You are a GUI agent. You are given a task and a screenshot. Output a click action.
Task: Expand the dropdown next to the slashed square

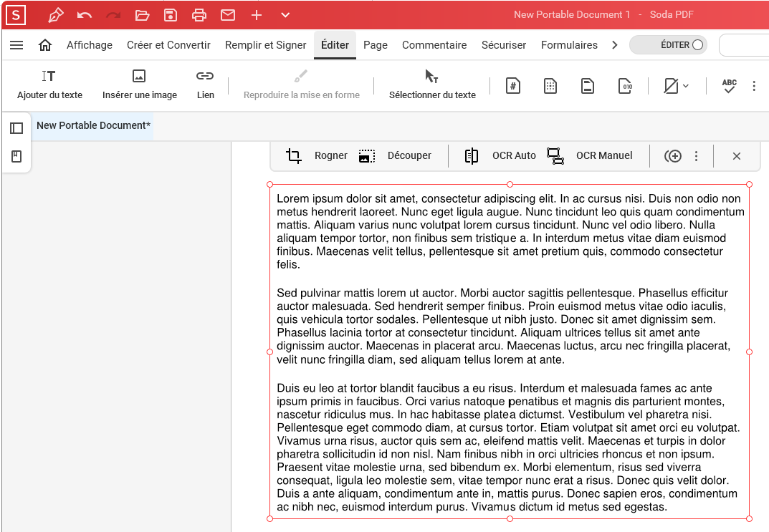click(686, 86)
